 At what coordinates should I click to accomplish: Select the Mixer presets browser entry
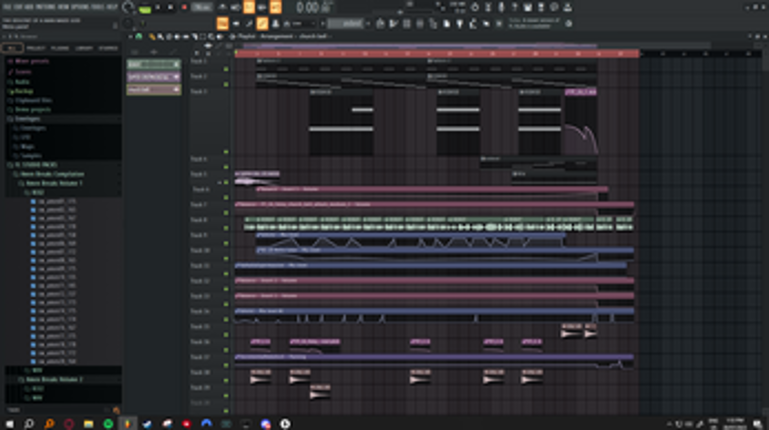(x=32, y=62)
